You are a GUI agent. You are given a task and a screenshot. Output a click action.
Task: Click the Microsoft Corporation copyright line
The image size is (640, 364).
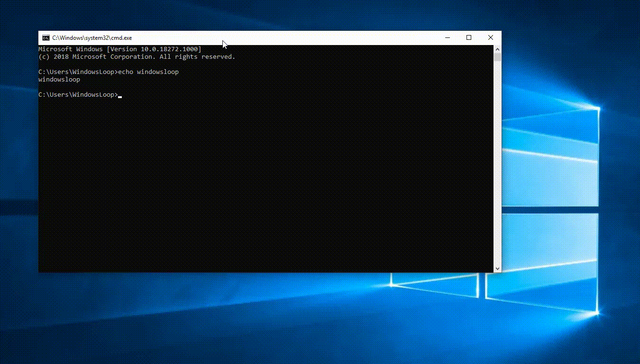137,57
